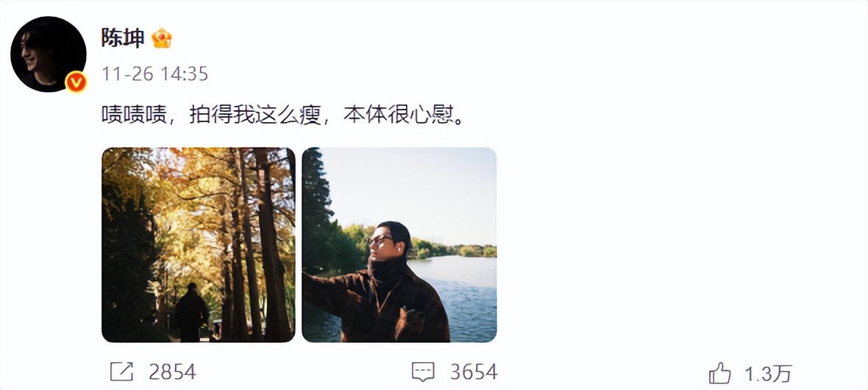
Task: Click the orange verified V badge
Action: tap(76, 82)
